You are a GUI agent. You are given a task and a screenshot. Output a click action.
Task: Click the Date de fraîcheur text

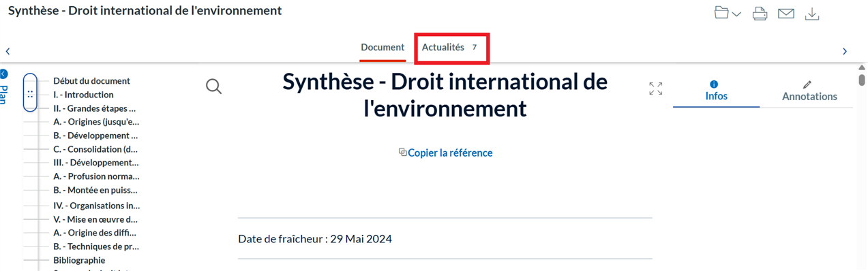click(315, 239)
